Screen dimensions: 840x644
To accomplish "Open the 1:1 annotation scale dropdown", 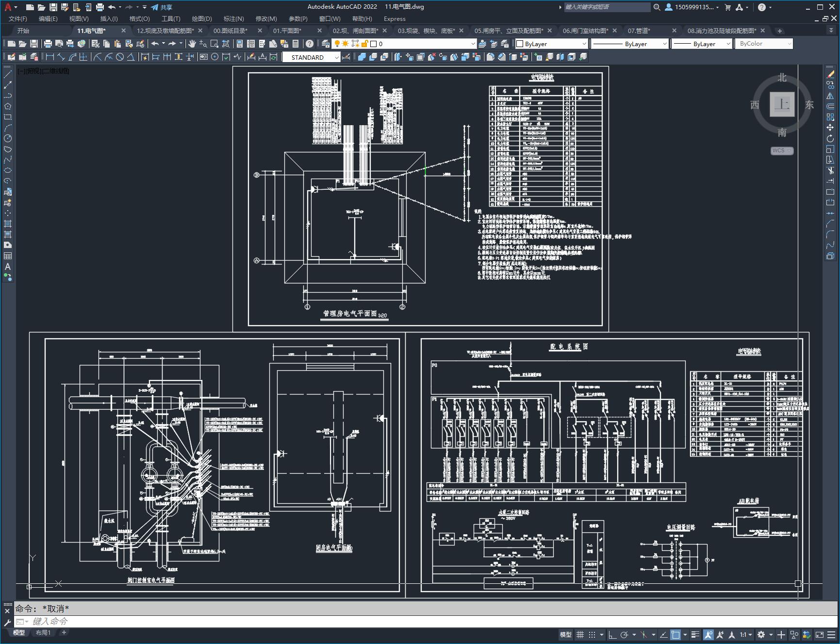I will (x=746, y=634).
